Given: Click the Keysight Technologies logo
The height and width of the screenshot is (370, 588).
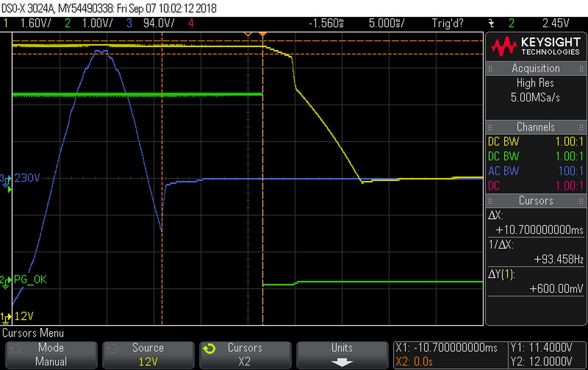Looking at the screenshot, I should pos(535,46).
